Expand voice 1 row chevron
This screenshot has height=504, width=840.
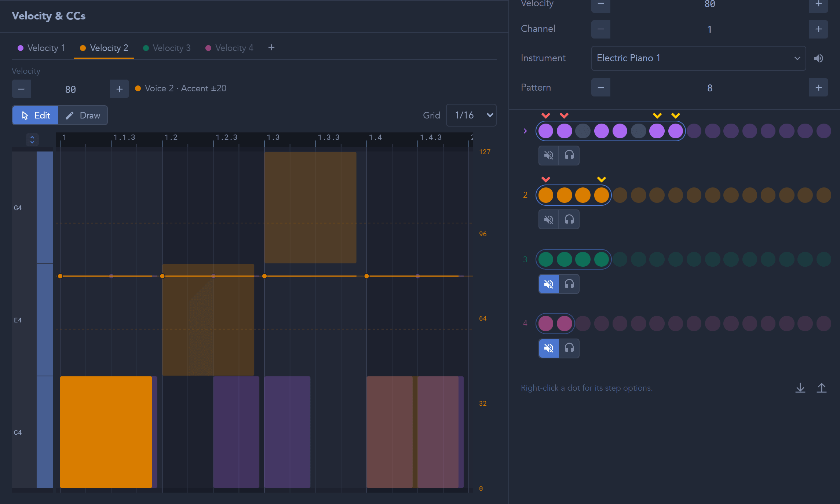[x=525, y=131]
